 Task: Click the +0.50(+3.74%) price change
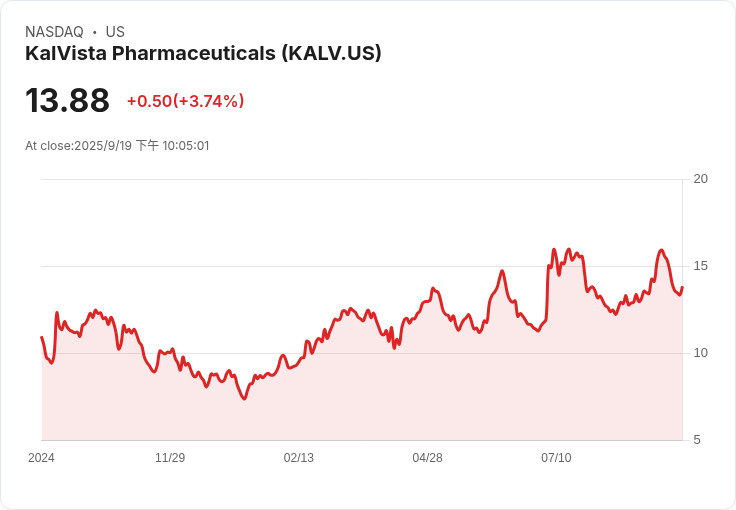click(x=185, y=101)
